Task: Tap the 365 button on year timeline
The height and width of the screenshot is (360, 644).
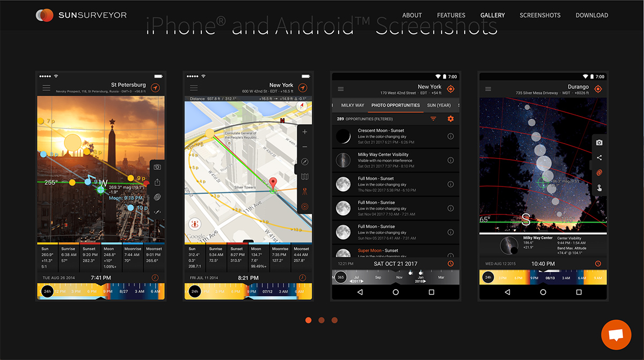Action: coord(341,277)
